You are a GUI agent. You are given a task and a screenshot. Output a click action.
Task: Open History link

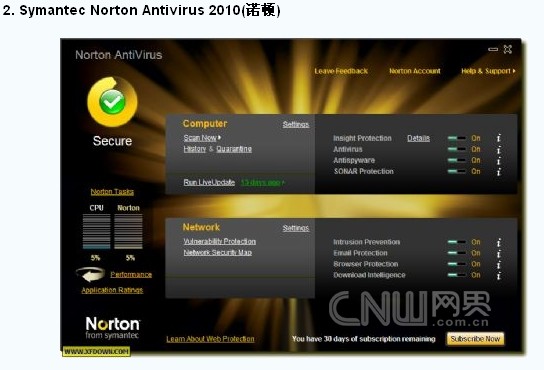tap(195, 149)
